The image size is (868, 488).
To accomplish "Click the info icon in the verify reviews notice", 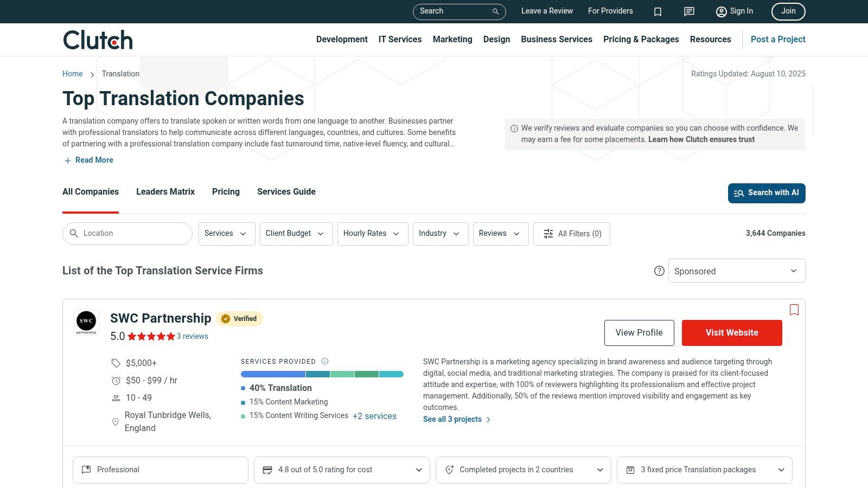I will coord(514,129).
